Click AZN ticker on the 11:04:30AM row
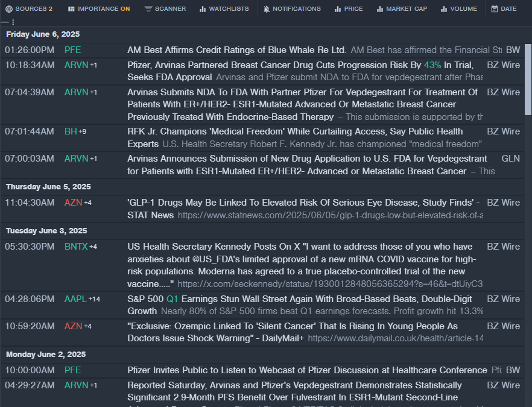The height and width of the screenshot is (407, 532). pyautogui.click(x=74, y=203)
